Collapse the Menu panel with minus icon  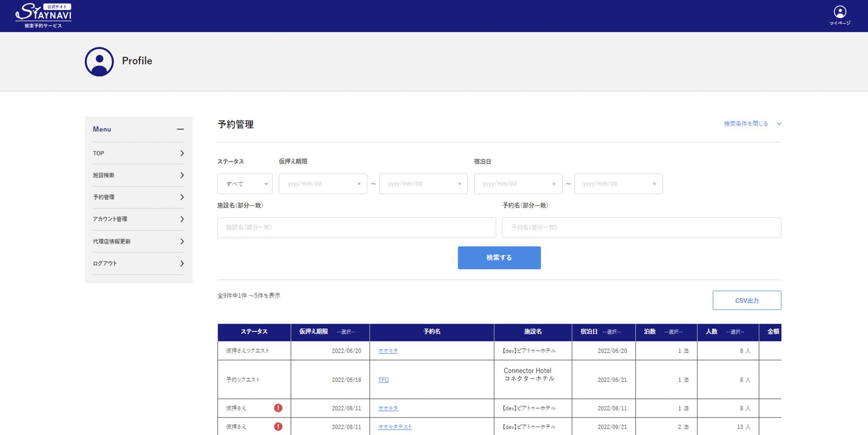tap(180, 129)
